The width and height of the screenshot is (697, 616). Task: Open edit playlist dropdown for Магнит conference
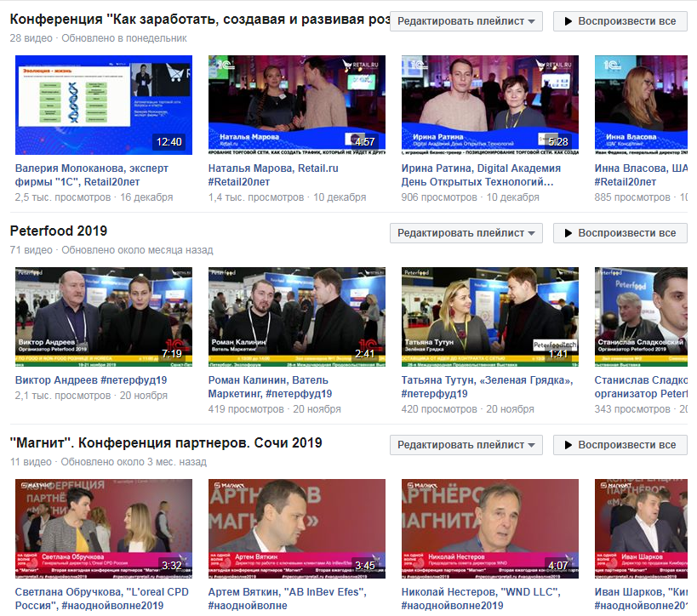coord(466,445)
